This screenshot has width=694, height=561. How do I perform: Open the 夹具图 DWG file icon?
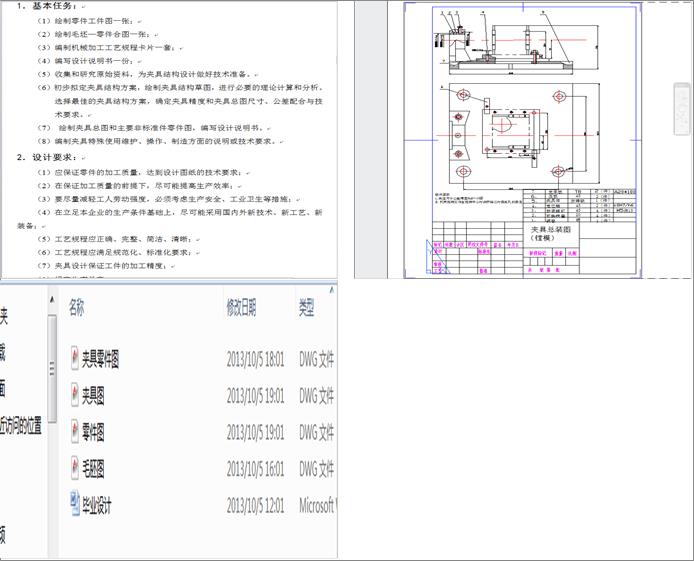[75, 395]
